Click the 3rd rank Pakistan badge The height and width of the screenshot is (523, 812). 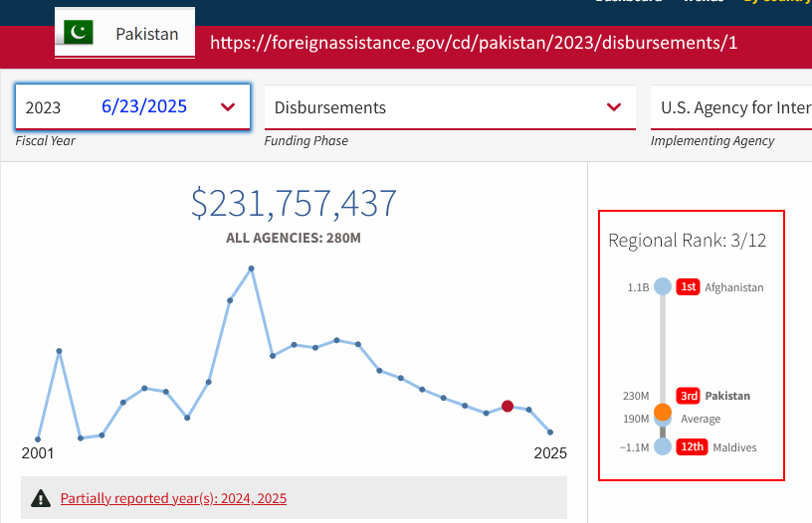[x=689, y=396]
